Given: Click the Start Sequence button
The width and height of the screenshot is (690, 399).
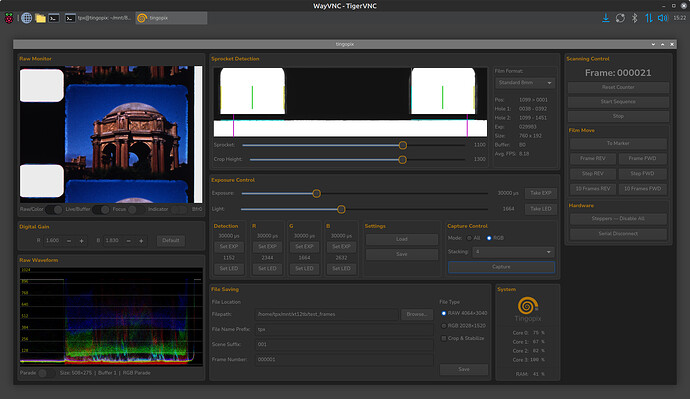Looking at the screenshot, I should [x=618, y=102].
